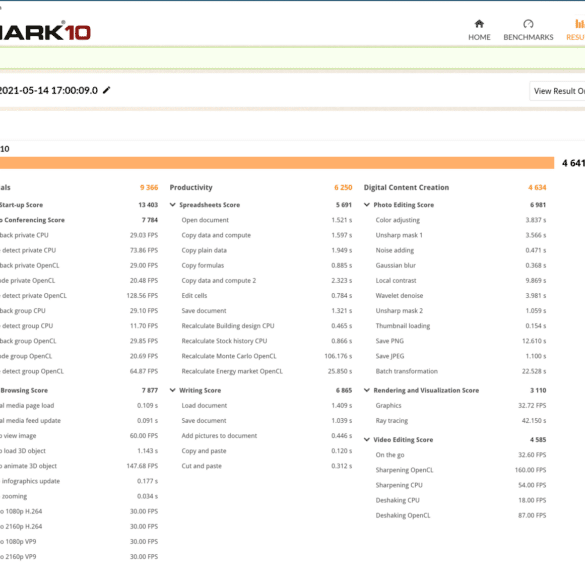585x585 pixels.
Task: Click the Edit cells row
Action: point(267,295)
